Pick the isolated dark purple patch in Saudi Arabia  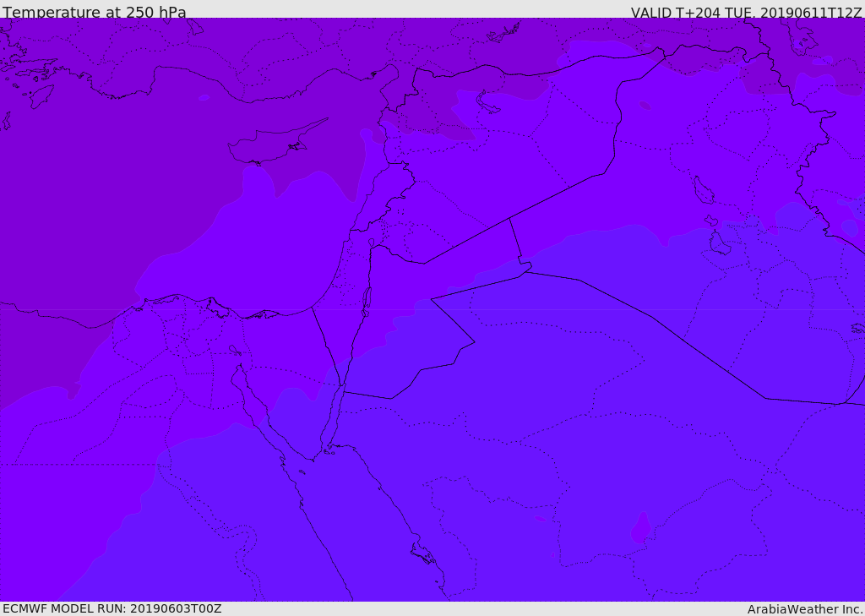[641, 528]
